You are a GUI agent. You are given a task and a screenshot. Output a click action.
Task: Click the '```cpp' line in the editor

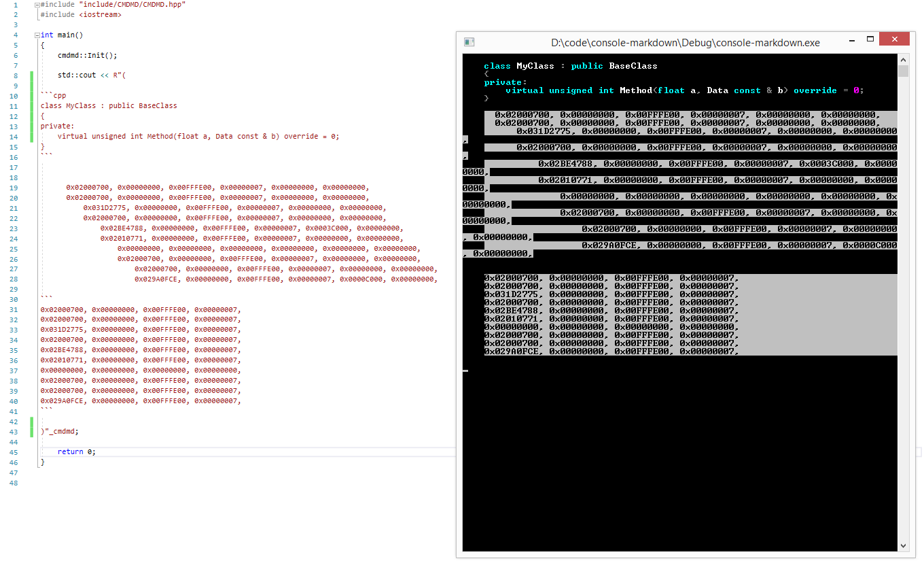(54, 96)
